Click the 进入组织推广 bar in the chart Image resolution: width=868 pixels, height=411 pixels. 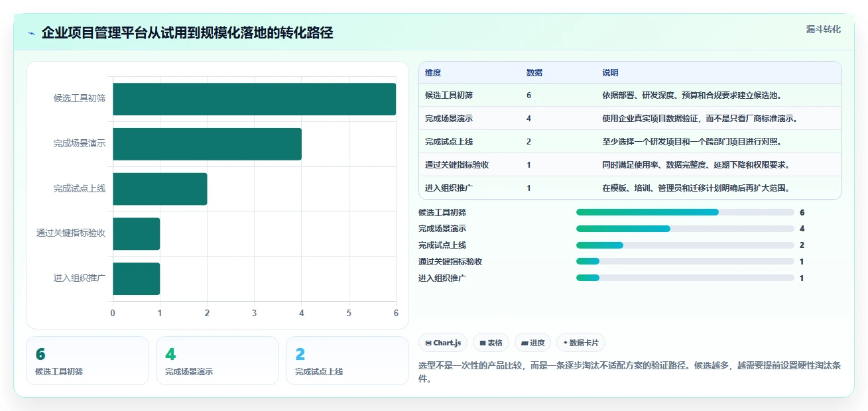click(x=137, y=279)
